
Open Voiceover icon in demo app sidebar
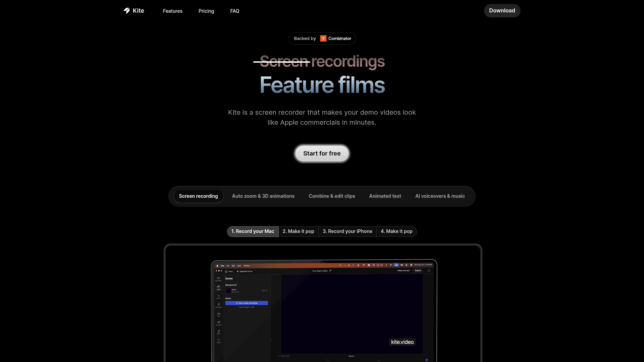coord(219,323)
